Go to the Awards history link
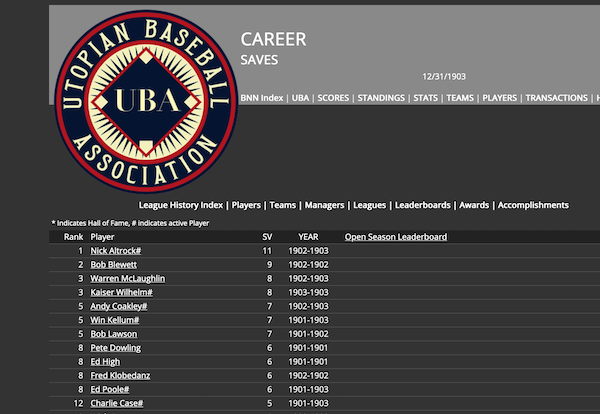600x414 pixels. pos(474,205)
